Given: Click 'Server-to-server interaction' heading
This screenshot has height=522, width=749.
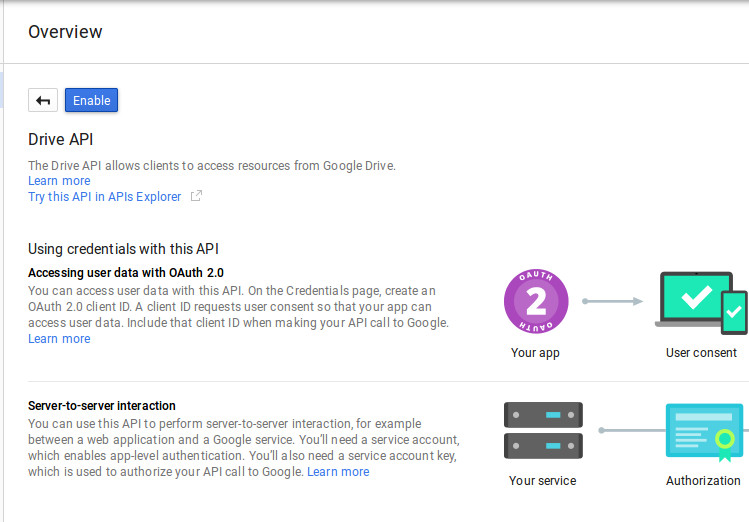Looking at the screenshot, I should tap(102, 406).
